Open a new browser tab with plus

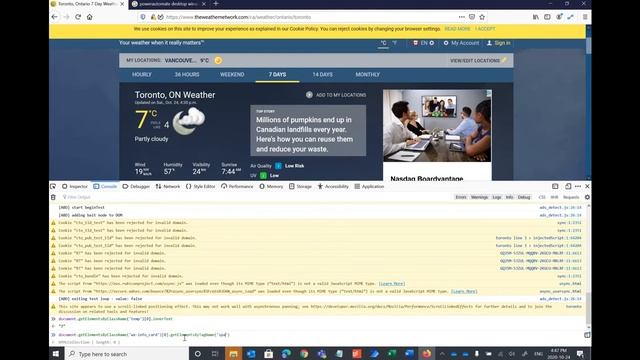(x=216, y=4)
